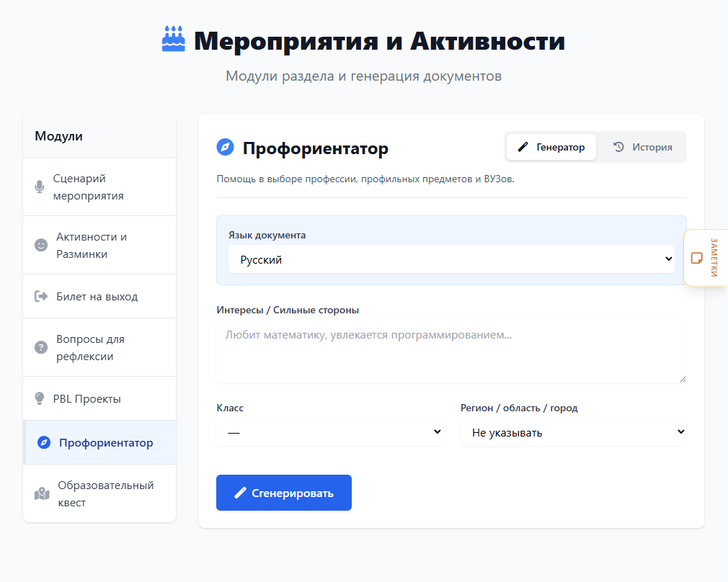Open the Заметки side panel label
Screen dimensions: 728x582
point(714,258)
